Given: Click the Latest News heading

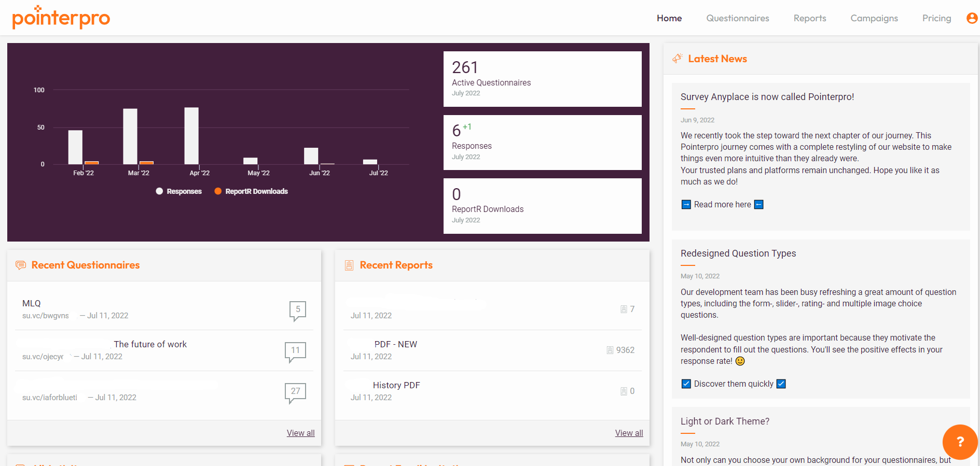Looking at the screenshot, I should [717, 59].
